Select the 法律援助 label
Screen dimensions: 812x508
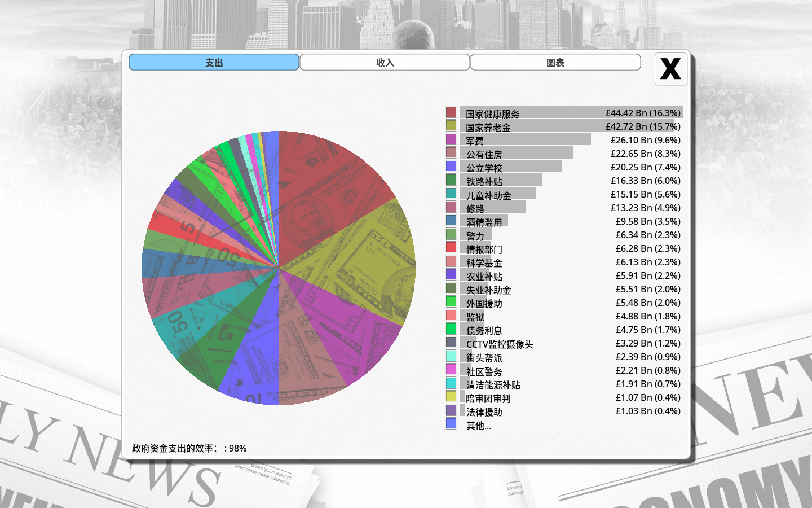click(484, 412)
